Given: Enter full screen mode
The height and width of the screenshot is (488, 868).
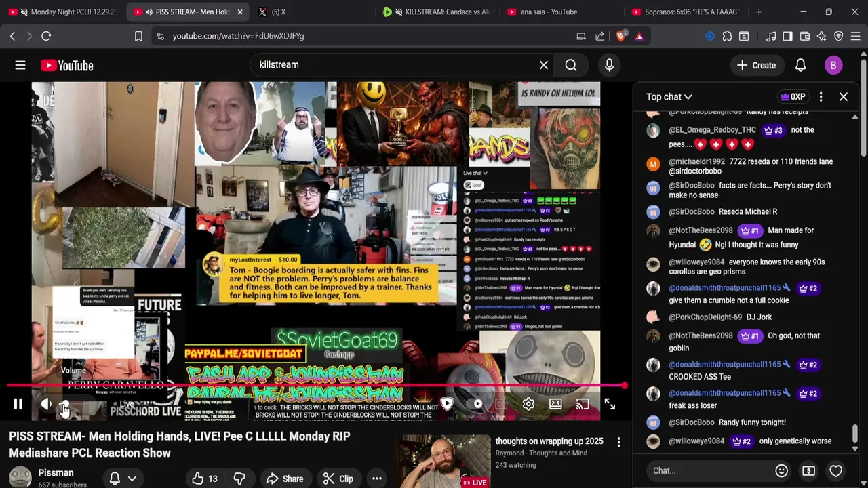Looking at the screenshot, I should coord(610,404).
